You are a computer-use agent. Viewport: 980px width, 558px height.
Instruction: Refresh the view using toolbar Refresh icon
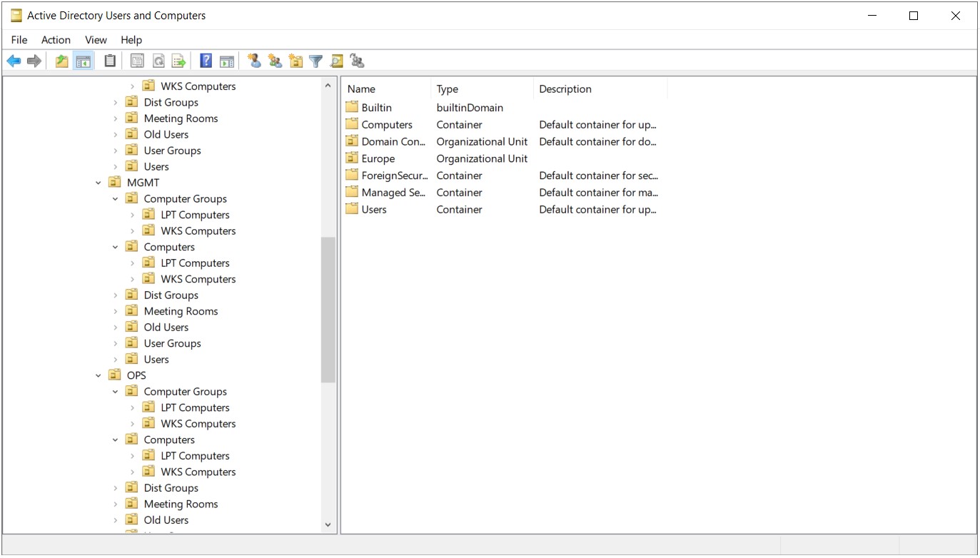coord(158,61)
